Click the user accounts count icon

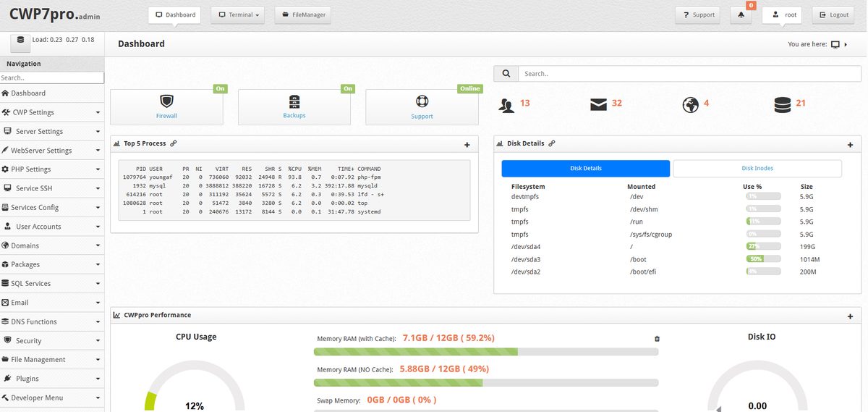tap(506, 105)
